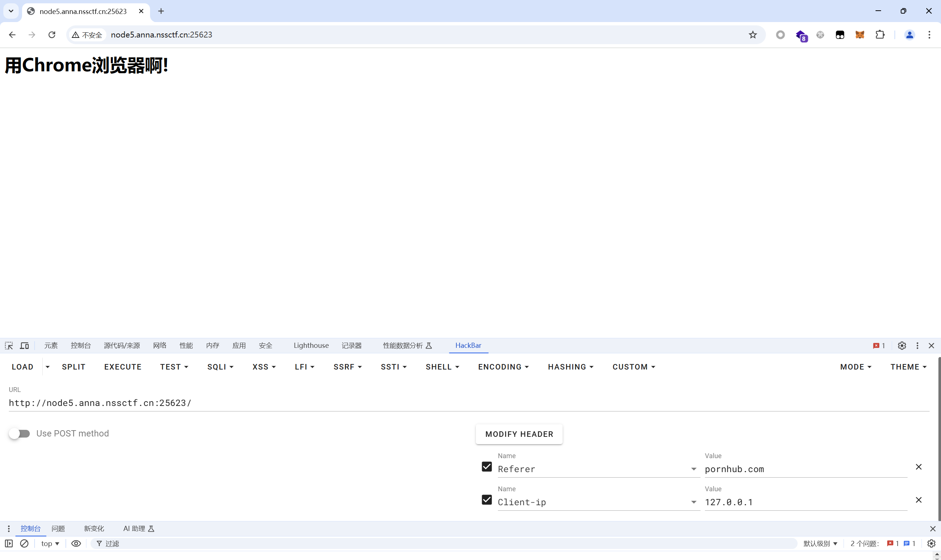Open the extensions puzzle menu
The width and height of the screenshot is (941, 560).
[x=880, y=35]
